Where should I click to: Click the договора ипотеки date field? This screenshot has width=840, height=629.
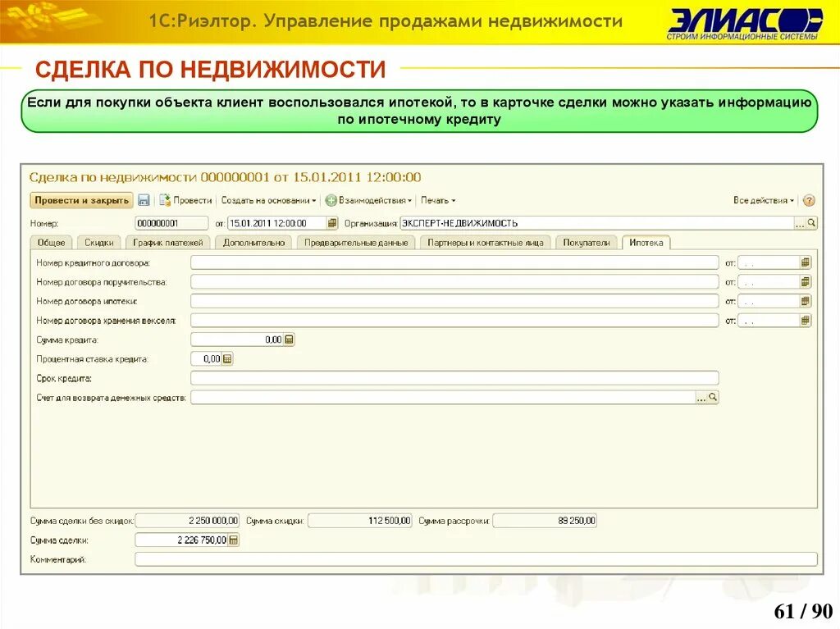769,301
